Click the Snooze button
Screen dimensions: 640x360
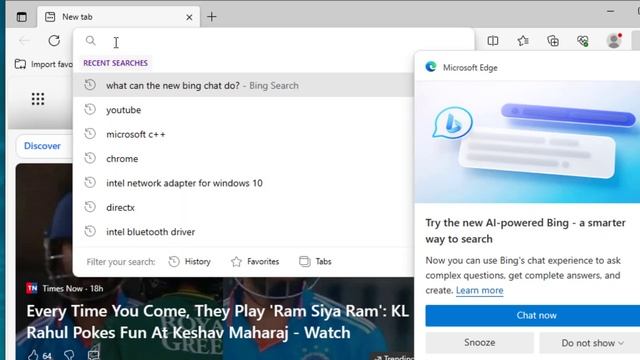pyautogui.click(x=480, y=342)
